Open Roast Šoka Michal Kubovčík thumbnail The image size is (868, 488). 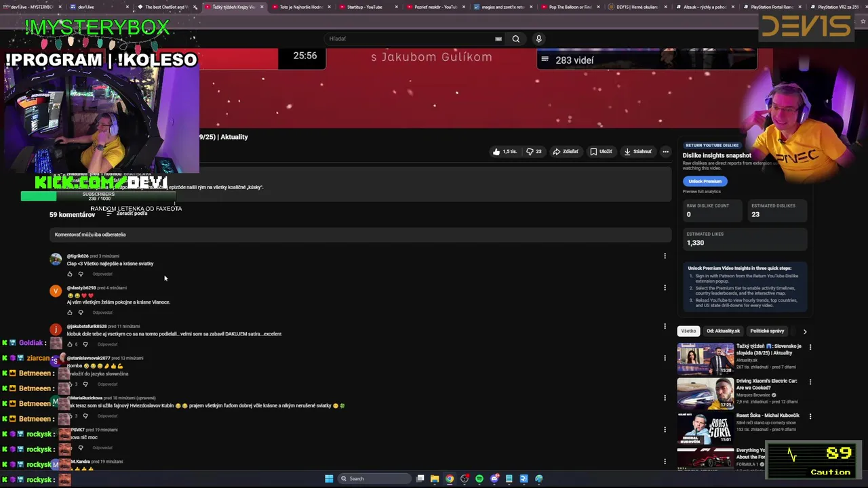coord(705,428)
